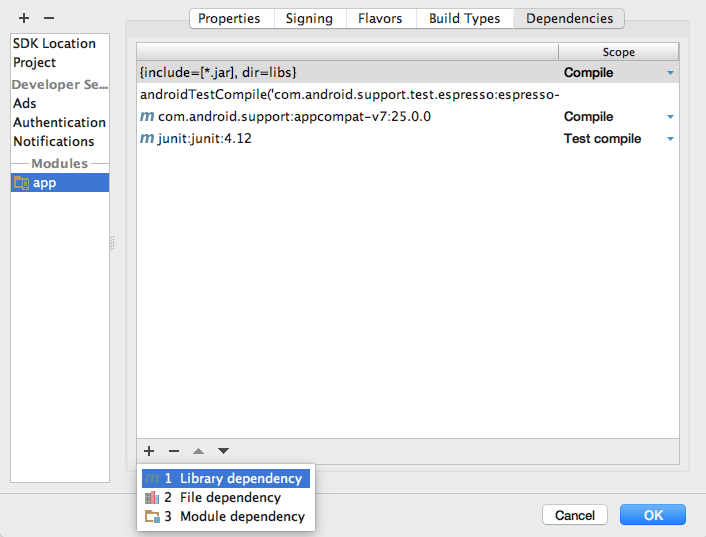Click the add module plus icon
The image size is (706, 537).
tap(23, 18)
